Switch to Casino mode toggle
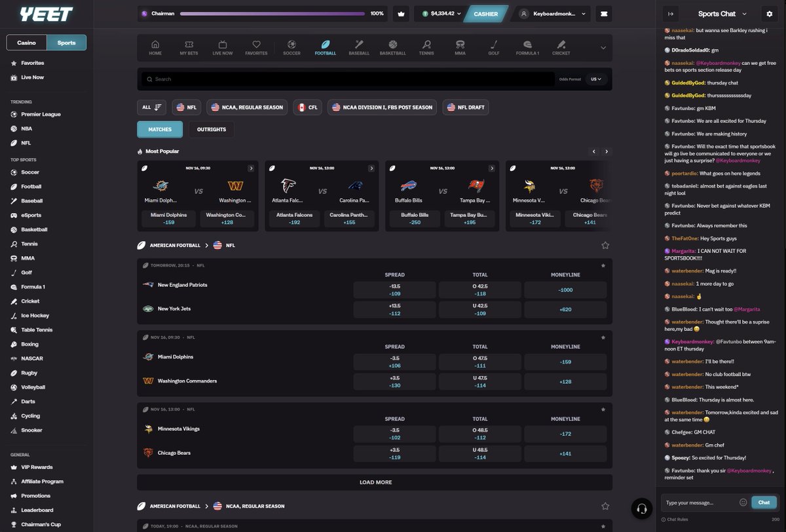786x532 pixels. (26, 43)
